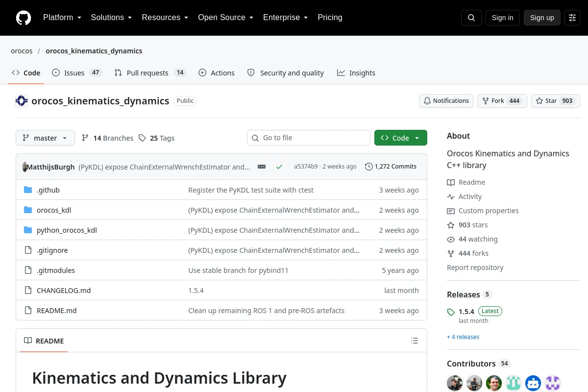This screenshot has width=588, height=392.
Task: Open the + 4 releases link
Action: [463, 337]
